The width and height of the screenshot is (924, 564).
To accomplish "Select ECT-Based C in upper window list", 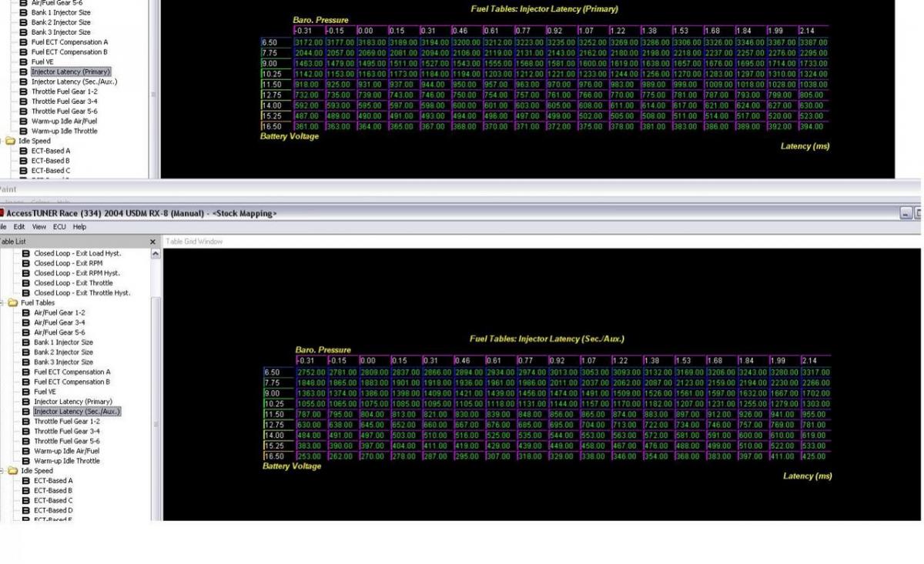I will click(x=51, y=171).
